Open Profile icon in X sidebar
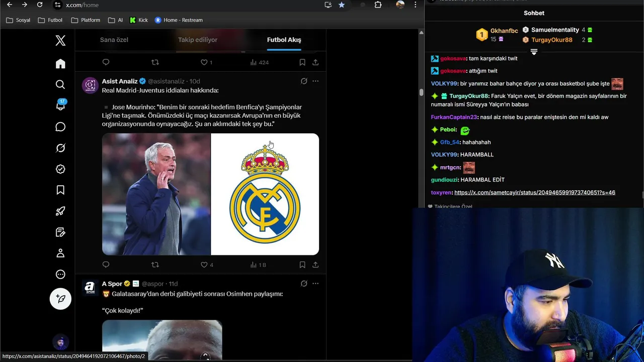Image resolution: width=644 pixels, height=362 pixels. point(60,253)
